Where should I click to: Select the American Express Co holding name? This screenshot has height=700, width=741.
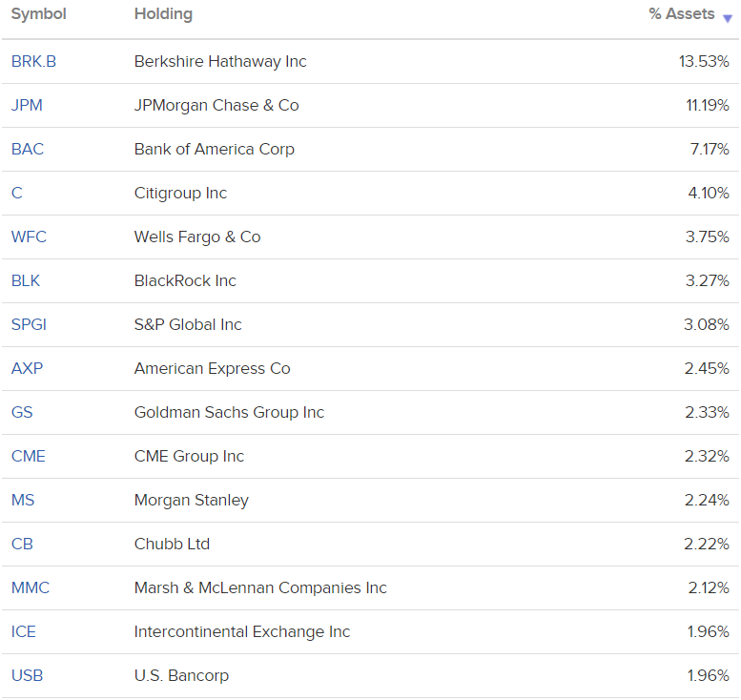[212, 369]
